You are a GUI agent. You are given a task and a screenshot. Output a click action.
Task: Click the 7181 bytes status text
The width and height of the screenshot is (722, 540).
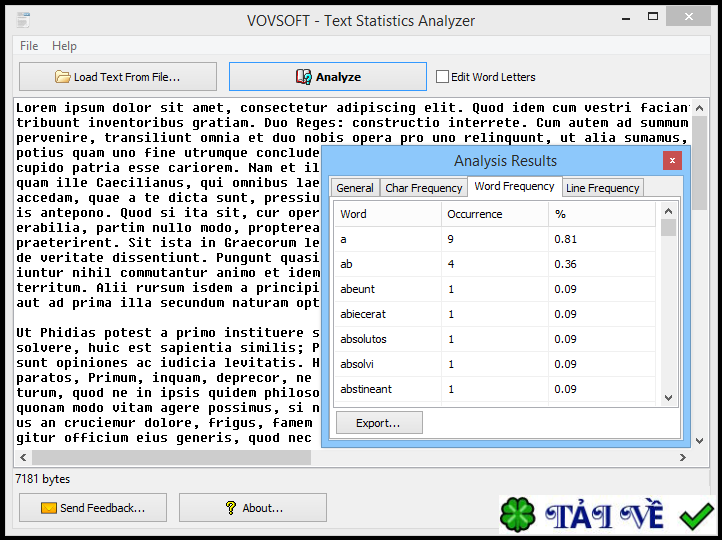[42, 479]
